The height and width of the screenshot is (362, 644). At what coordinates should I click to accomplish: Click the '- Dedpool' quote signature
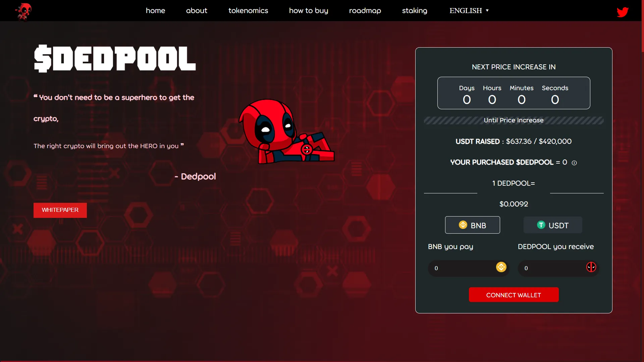195,177
